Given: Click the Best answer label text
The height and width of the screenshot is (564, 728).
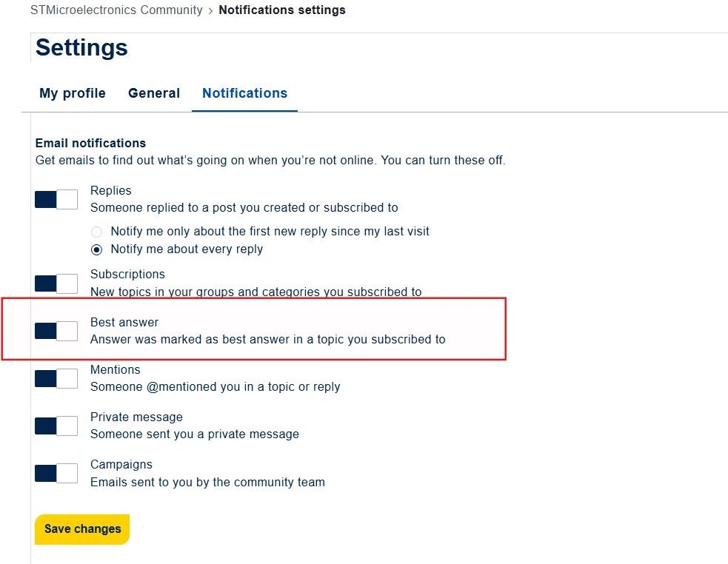Looking at the screenshot, I should click(124, 322).
